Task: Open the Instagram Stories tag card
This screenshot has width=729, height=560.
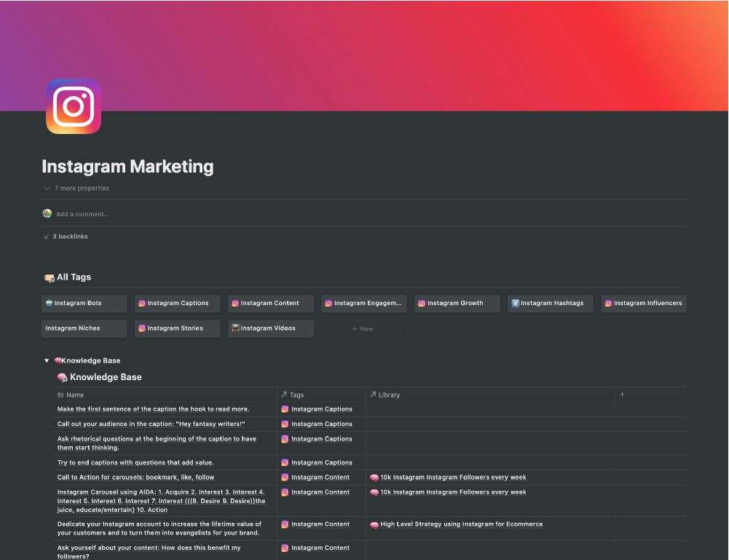Action: point(177,328)
